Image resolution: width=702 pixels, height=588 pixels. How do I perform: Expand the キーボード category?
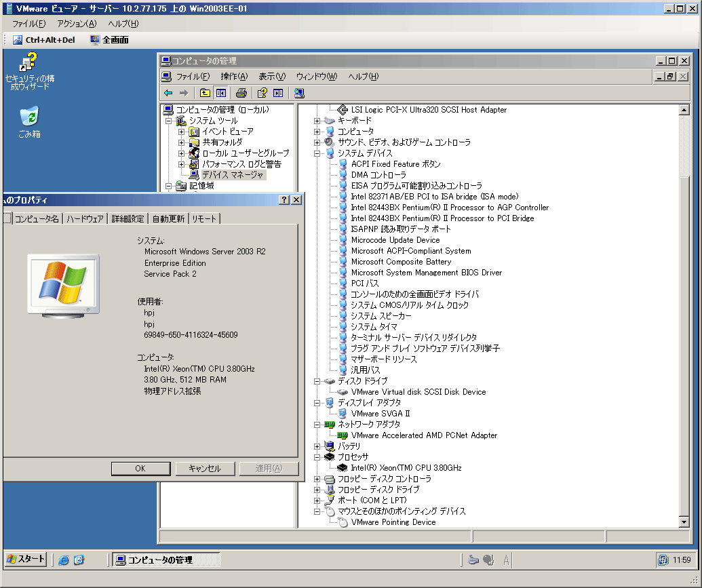(x=317, y=121)
